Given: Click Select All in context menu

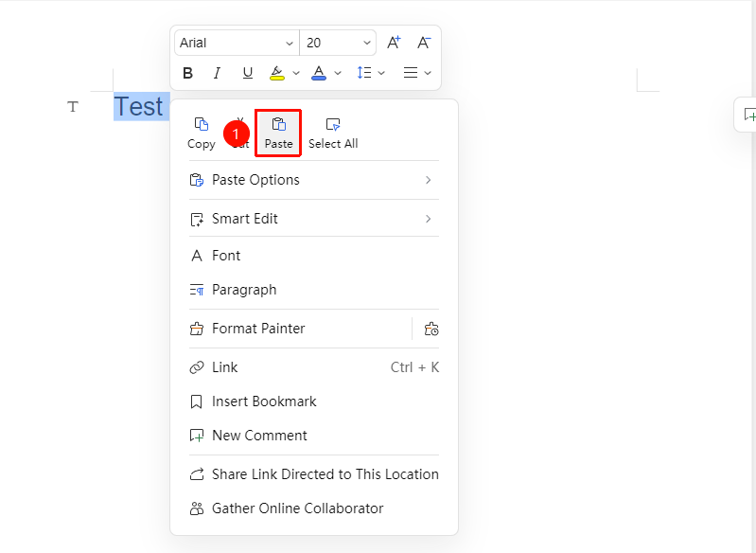Looking at the screenshot, I should tap(333, 134).
